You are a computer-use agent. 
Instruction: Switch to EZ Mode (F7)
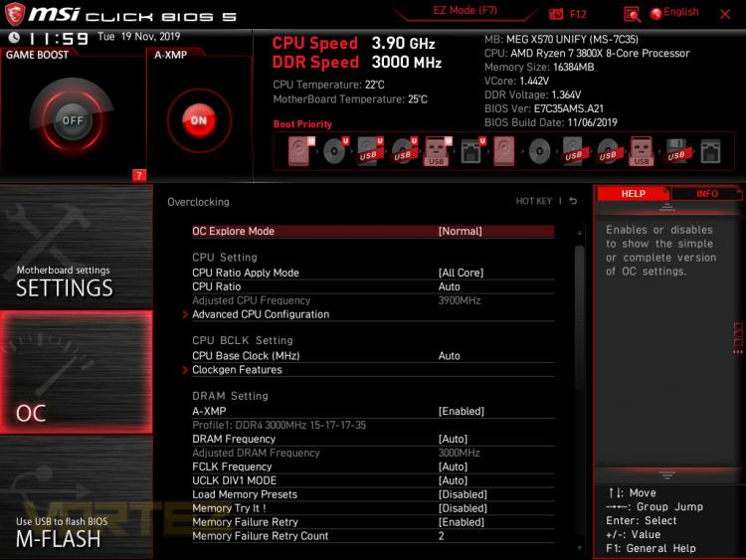pos(465,11)
